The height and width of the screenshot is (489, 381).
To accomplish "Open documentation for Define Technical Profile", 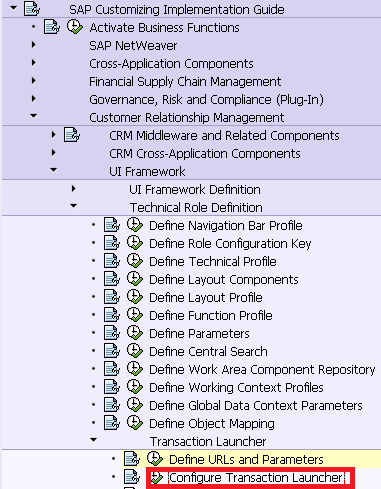I will (112, 261).
